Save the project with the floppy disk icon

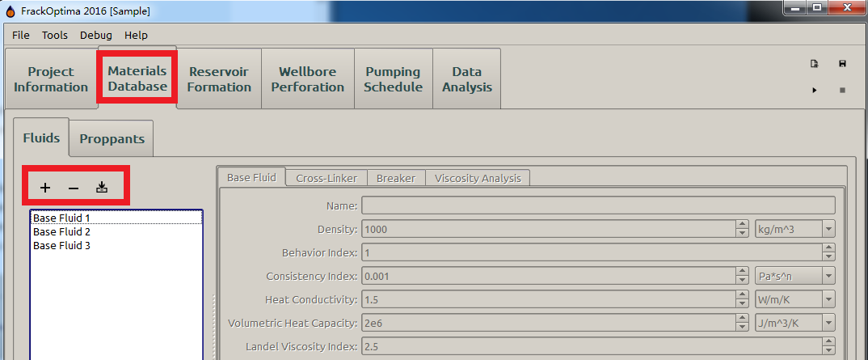pyautogui.click(x=842, y=64)
